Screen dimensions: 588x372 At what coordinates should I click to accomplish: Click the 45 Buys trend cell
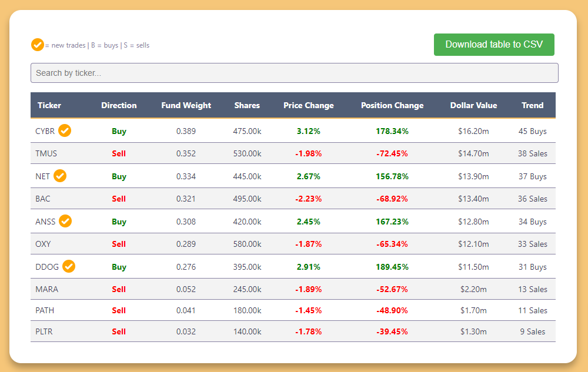click(533, 132)
